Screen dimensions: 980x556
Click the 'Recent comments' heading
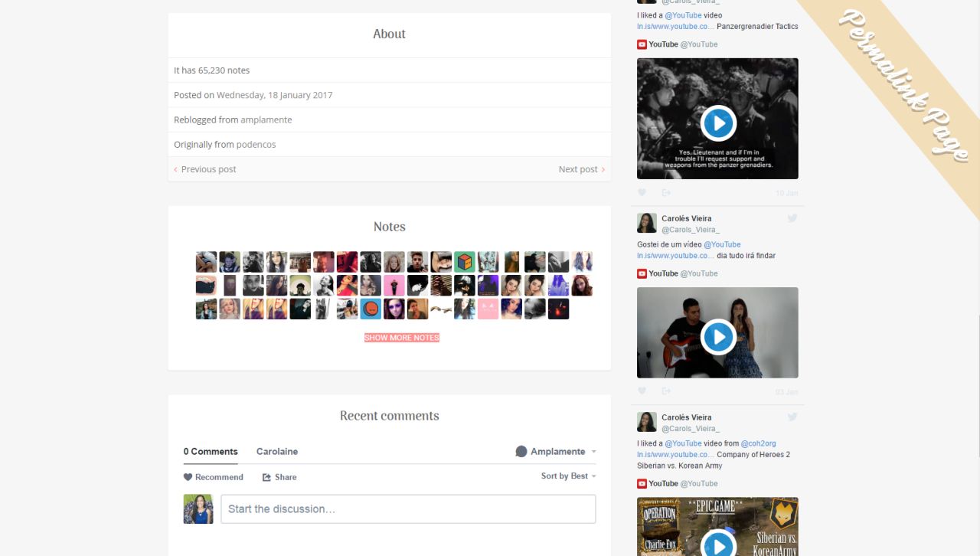pos(390,416)
